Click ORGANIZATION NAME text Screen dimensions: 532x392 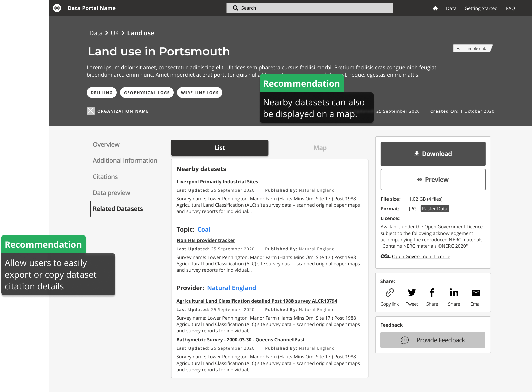click(x=123, y=111)
